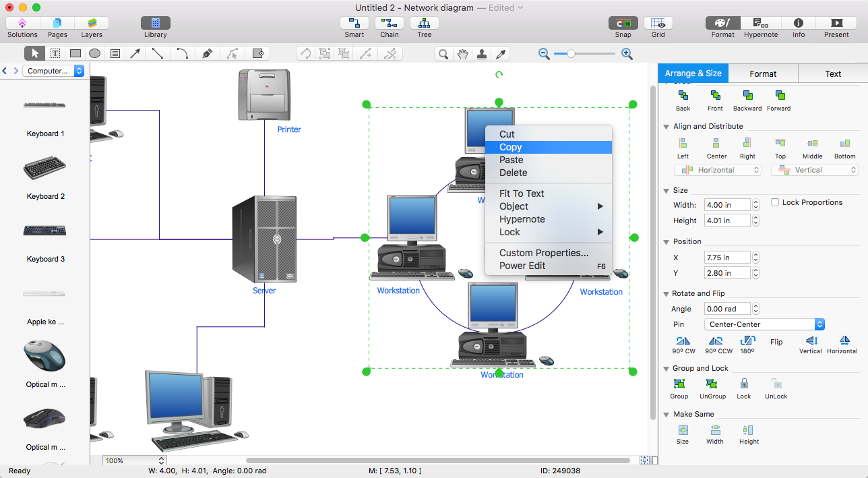
Task: Group the selected objects
Action: pos(679,386)
